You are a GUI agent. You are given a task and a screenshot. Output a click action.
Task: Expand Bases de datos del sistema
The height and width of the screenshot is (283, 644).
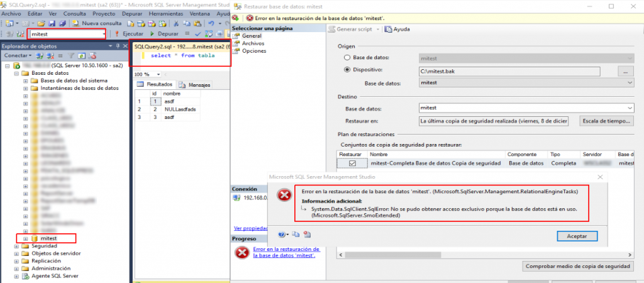point(25,80)
